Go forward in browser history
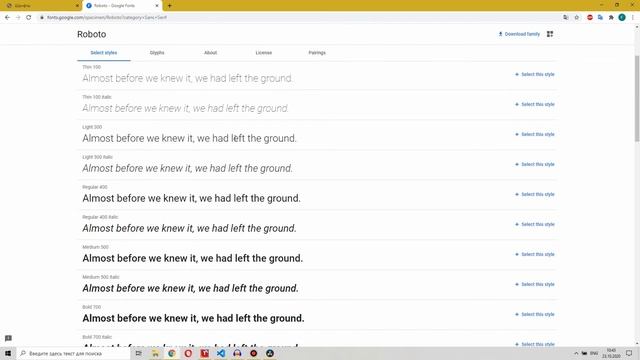This screenshot has width=640, height=360. [18, 18]
